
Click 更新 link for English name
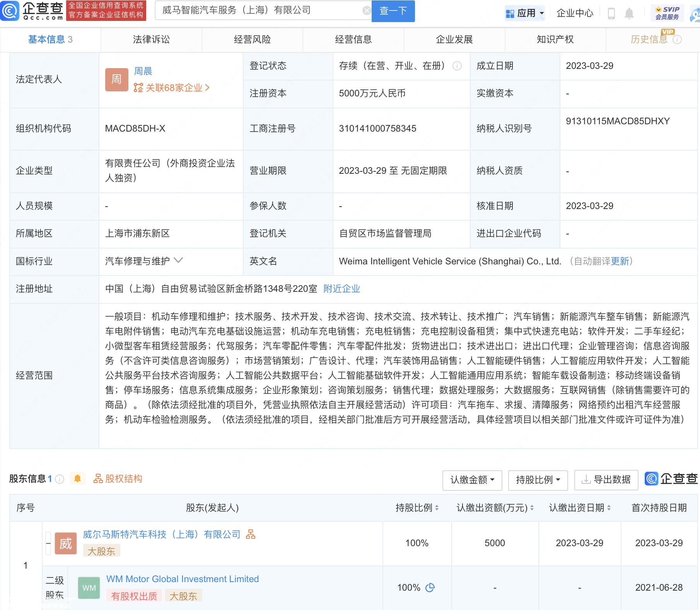pos(620,261)
